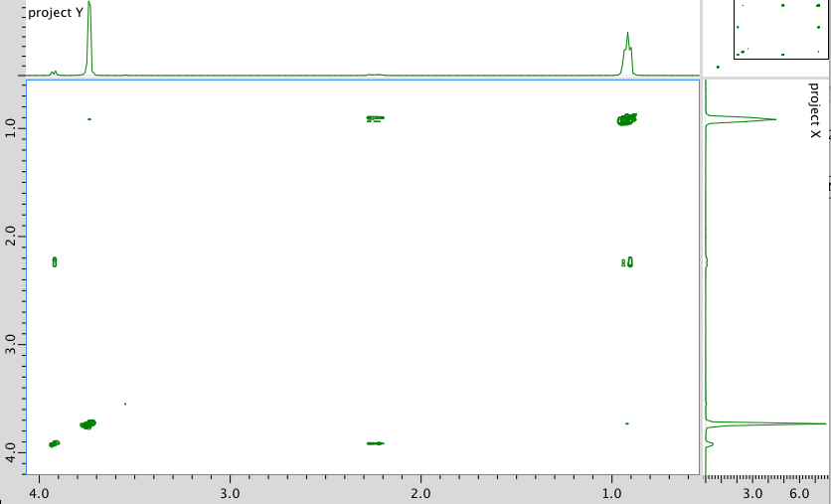Click the 'project Y' projection label
This screenshot has height=504, width=831.
point(56,13)
